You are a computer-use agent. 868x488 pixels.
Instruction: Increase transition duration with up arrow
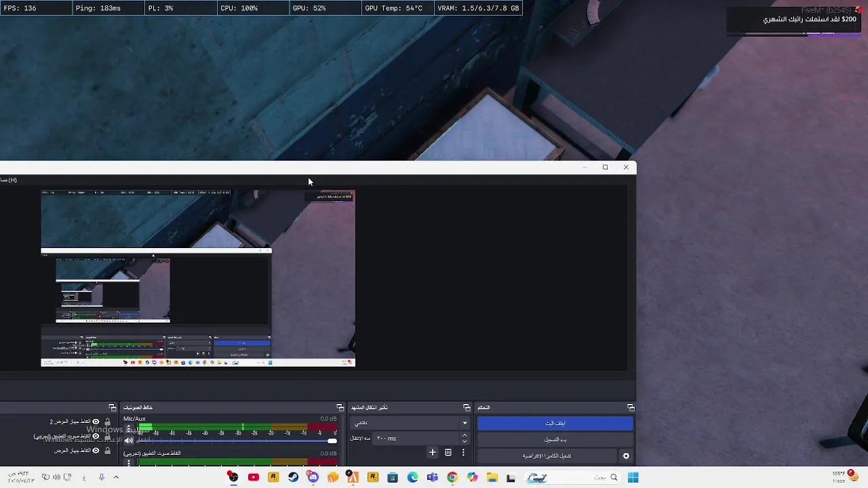[465, 435]
